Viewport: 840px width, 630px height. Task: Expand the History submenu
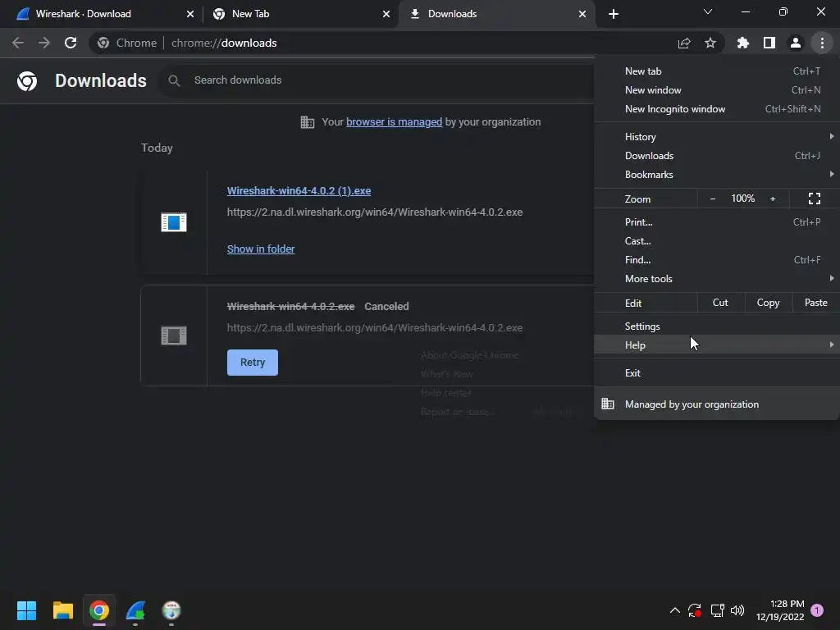[717, 137]
